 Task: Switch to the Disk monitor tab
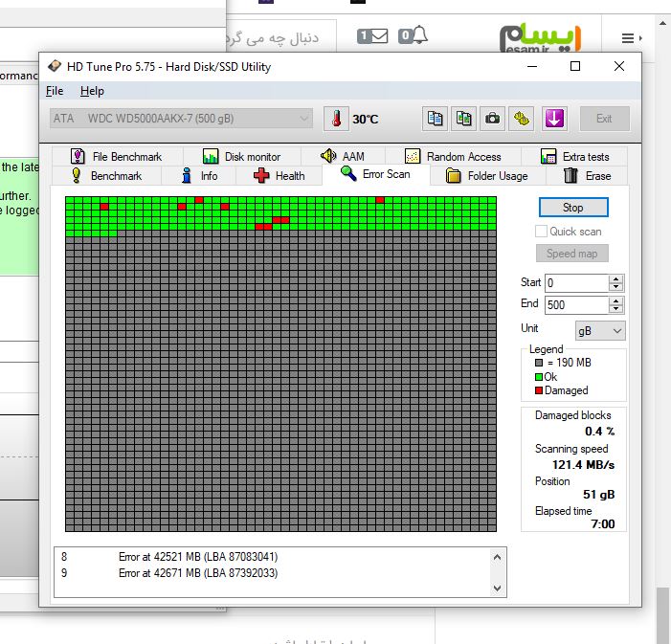[x=242, y=157]
